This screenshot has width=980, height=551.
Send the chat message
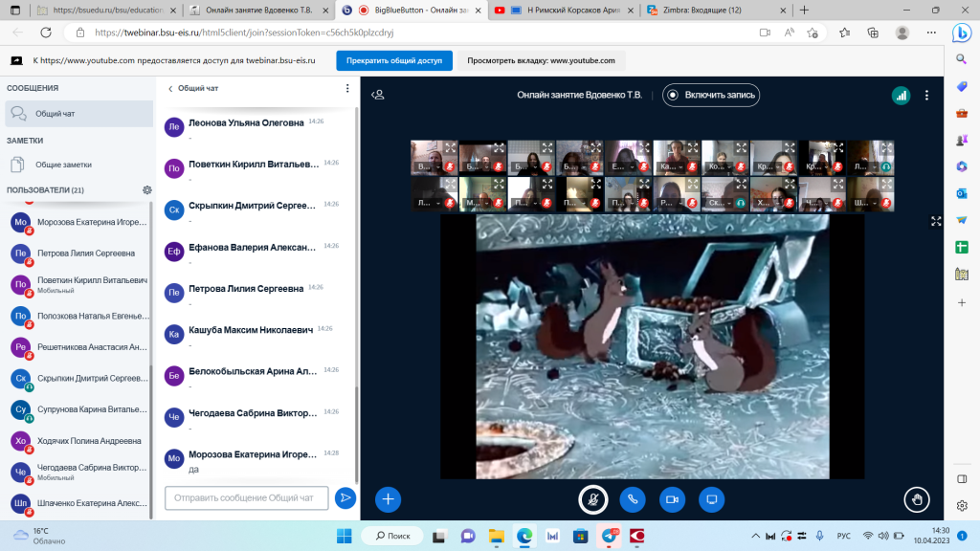[x=345, y=497]
